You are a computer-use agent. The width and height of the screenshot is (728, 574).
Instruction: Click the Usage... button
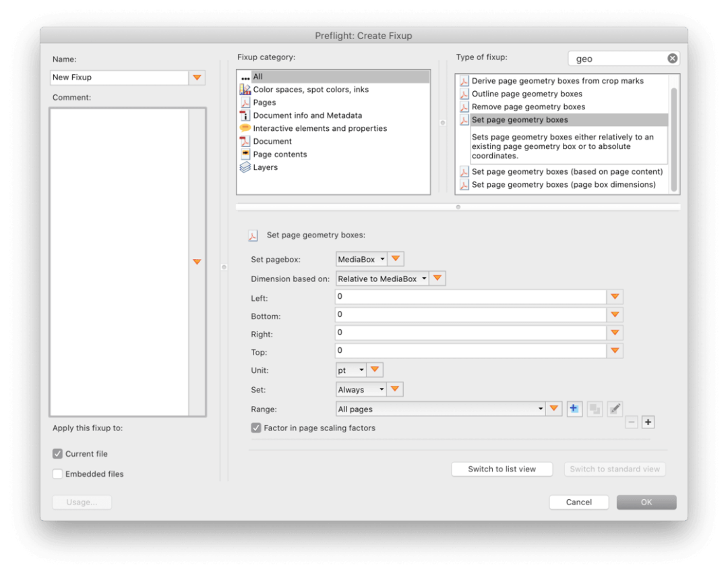[x=82, y=502]
